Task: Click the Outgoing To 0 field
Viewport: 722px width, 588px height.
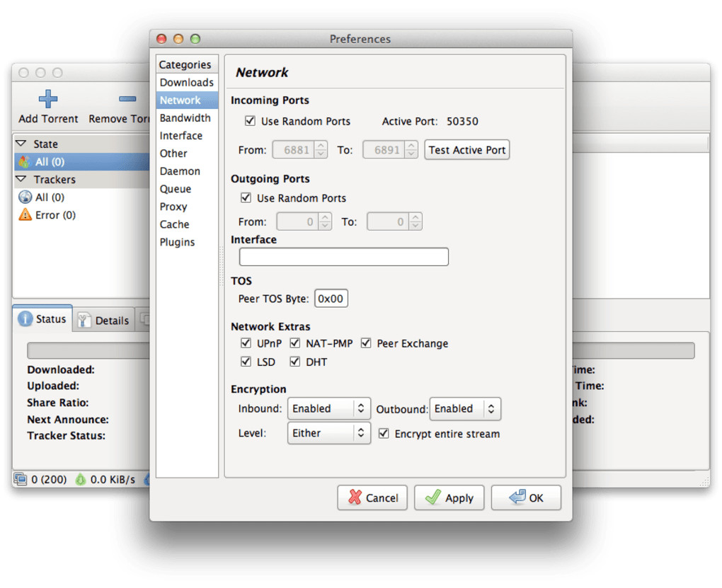Action: [x=388, y=221]
